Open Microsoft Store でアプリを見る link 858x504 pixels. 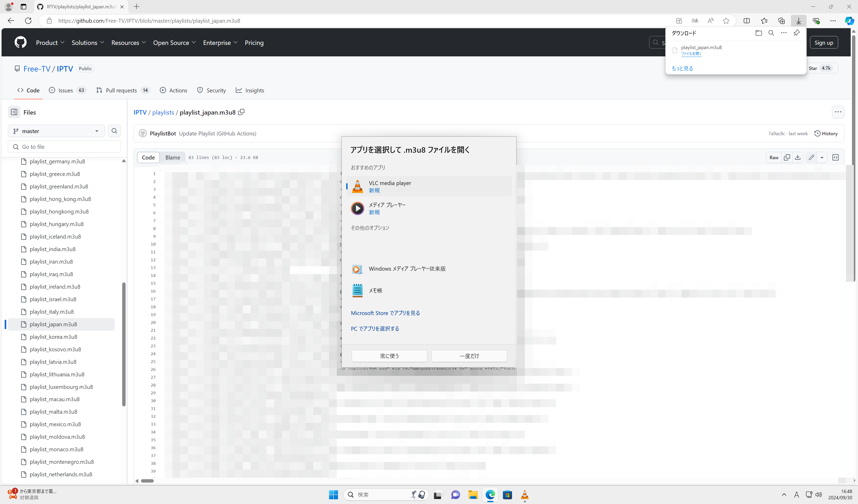click(x=385, y=313)
